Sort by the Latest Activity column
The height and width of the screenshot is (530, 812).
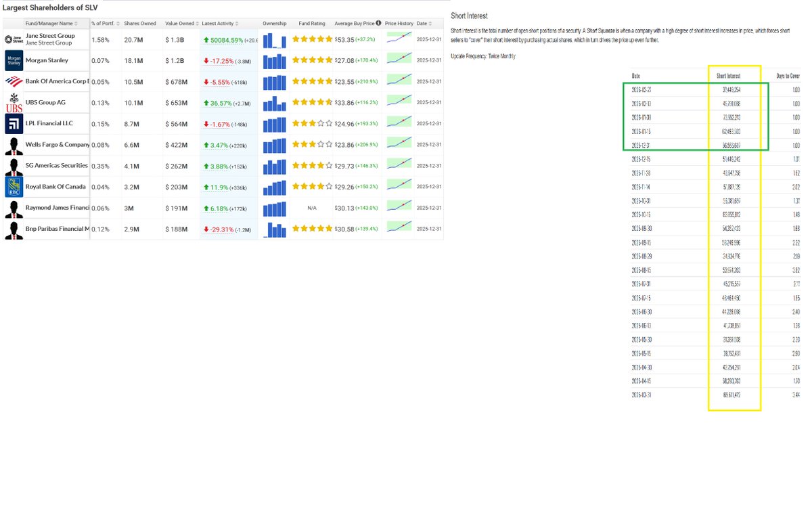tap(221, 24)
